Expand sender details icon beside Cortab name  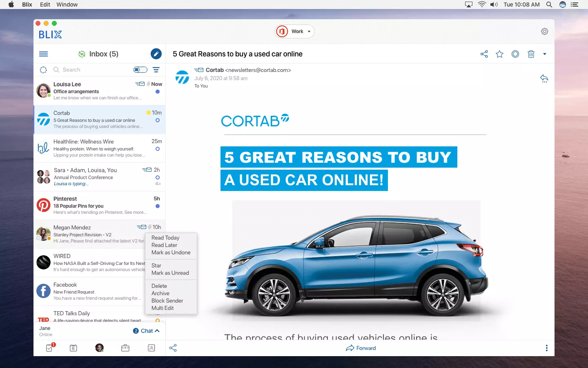[x=199, y=70]
